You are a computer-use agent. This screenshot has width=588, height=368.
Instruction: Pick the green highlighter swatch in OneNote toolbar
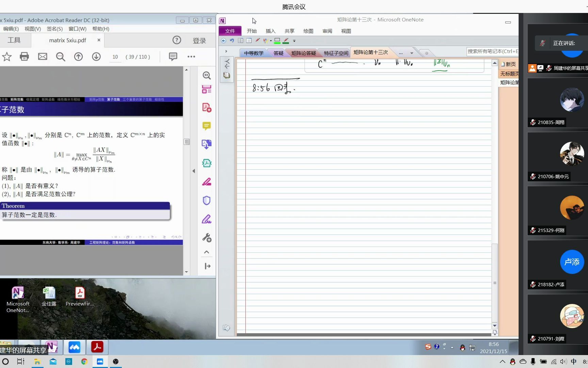tap(277, 41)
